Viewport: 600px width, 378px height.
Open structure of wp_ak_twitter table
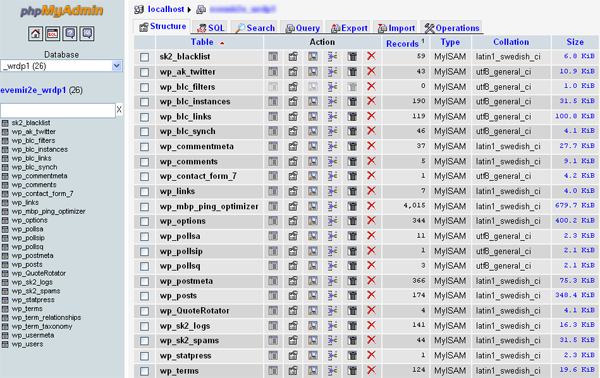[293, 72]
